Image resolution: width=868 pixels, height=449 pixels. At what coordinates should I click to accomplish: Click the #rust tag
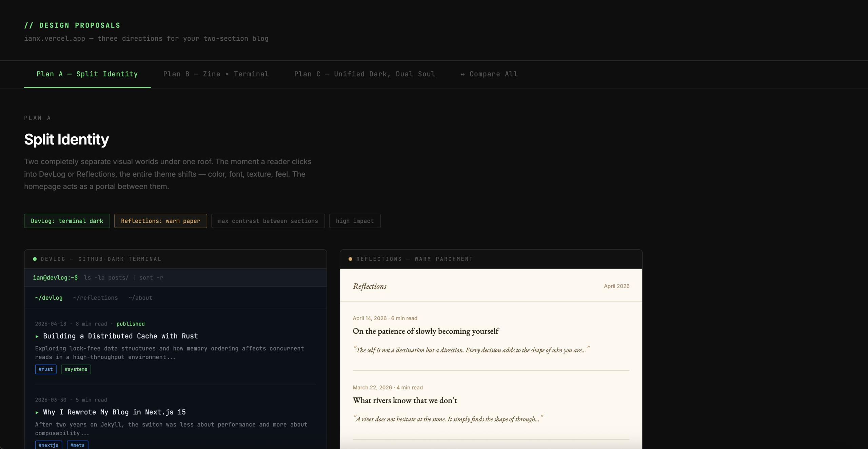46,369
